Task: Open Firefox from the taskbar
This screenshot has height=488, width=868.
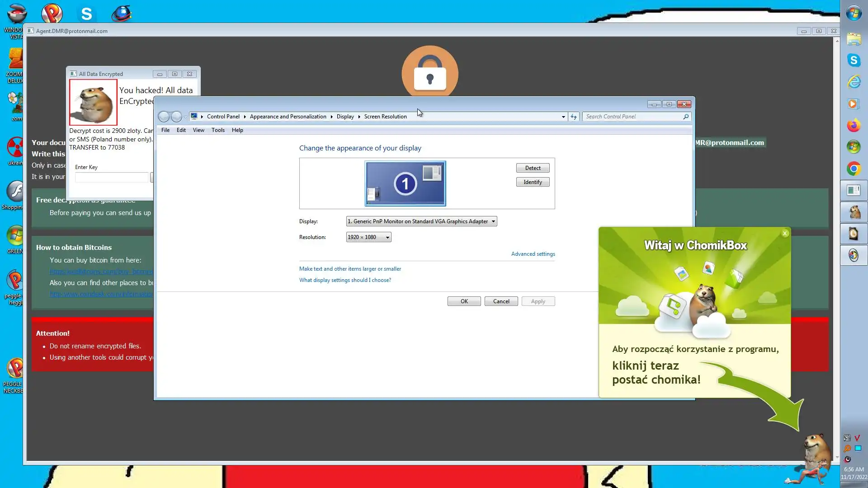Action: click(854, 125)
